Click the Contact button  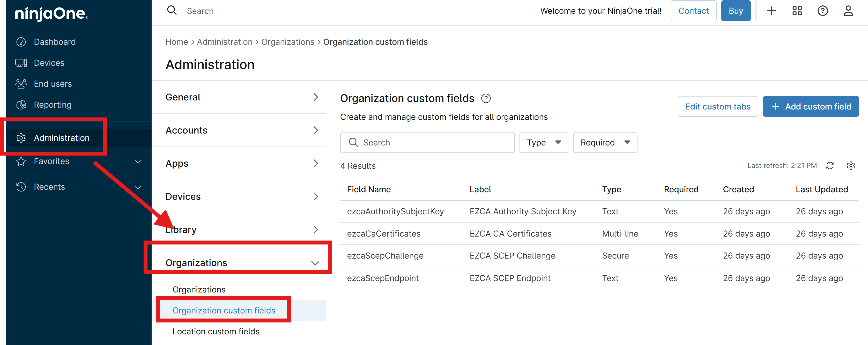693,11
